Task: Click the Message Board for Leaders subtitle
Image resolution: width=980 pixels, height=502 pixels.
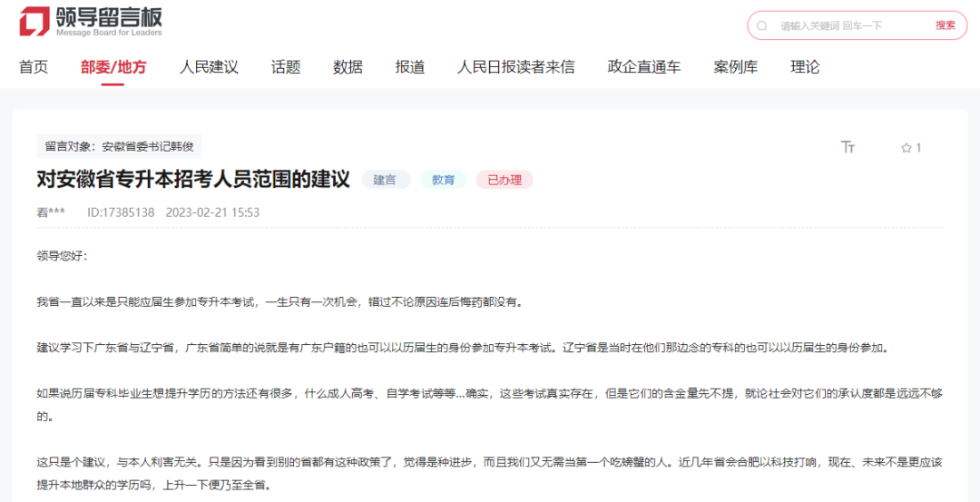Action: (x=109, y=33)
